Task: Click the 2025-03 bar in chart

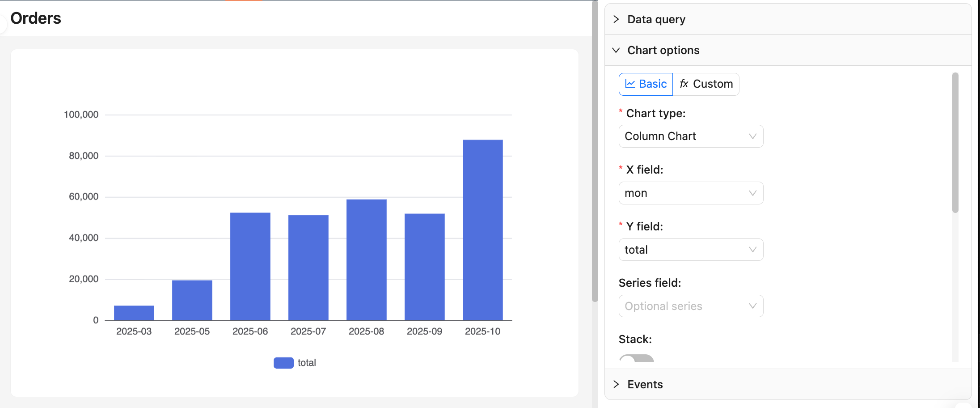Action: (x=134, y=313)
